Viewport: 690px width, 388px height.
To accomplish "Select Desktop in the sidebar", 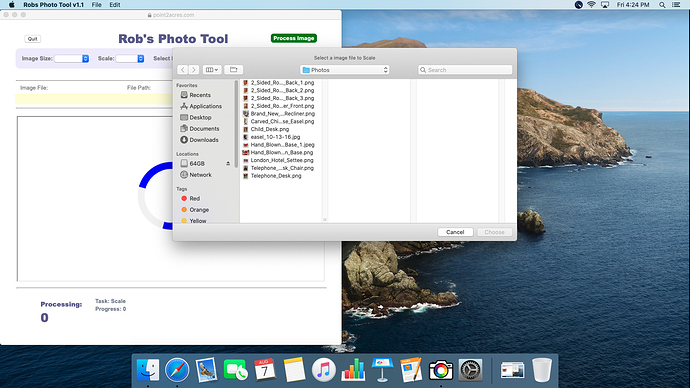I will [x=196, y=117].
